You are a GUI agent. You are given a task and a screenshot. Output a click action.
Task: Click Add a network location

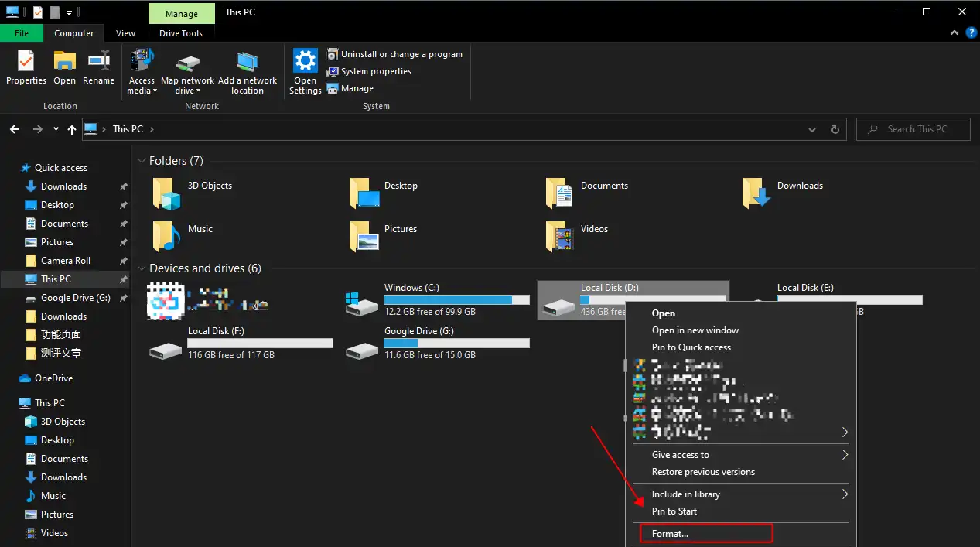[x=248, y=72]
